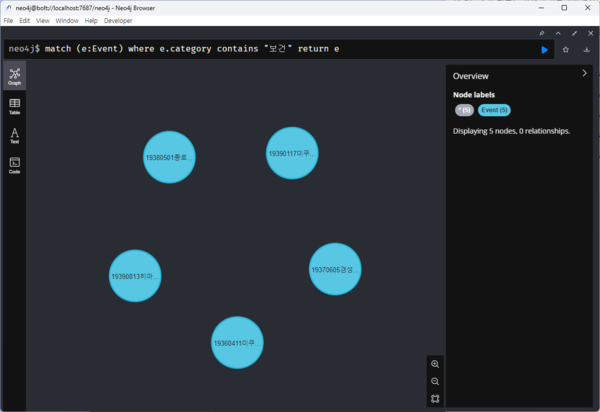Click the * (5) all-nodes label chip
Image resolution: width=600 pixels, height=412 pixels.
click(464, 110)
